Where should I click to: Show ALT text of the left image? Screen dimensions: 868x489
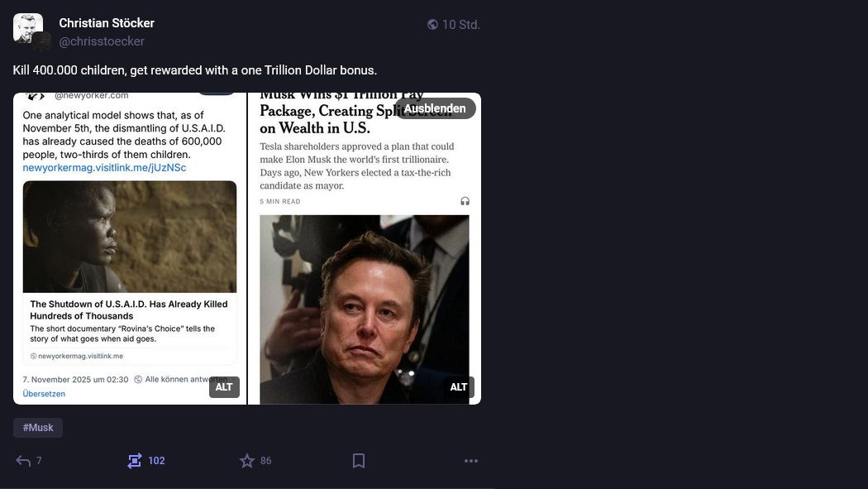pos(224,387)
